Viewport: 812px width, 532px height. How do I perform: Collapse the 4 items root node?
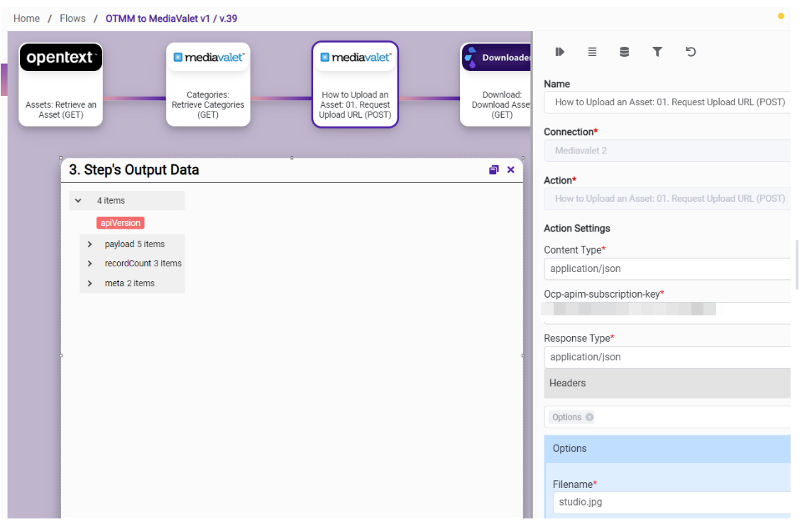pyautogui.click(x=79, y=201)
